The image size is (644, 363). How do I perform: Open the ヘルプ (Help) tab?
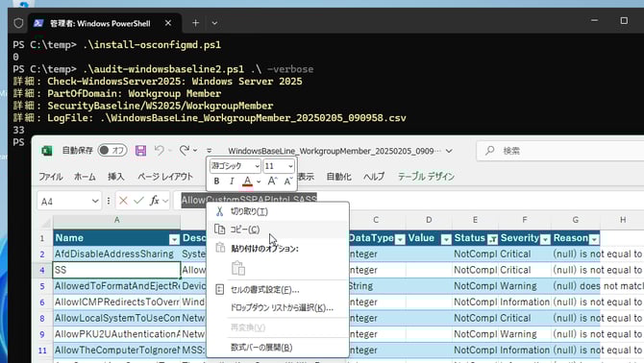tap(374, 177)
